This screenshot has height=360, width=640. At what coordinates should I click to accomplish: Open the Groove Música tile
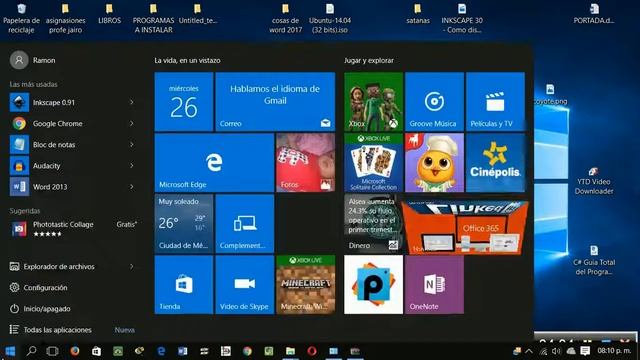click(434, 102)
